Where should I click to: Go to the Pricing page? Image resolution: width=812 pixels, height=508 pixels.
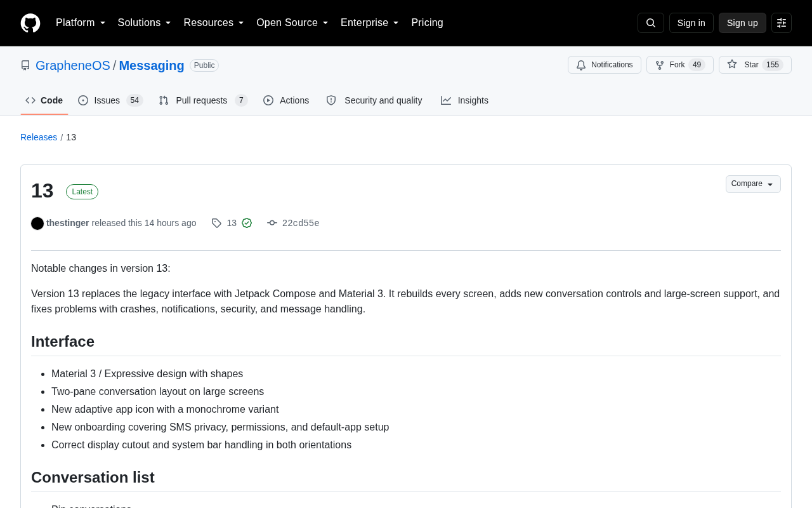[427, 23]
